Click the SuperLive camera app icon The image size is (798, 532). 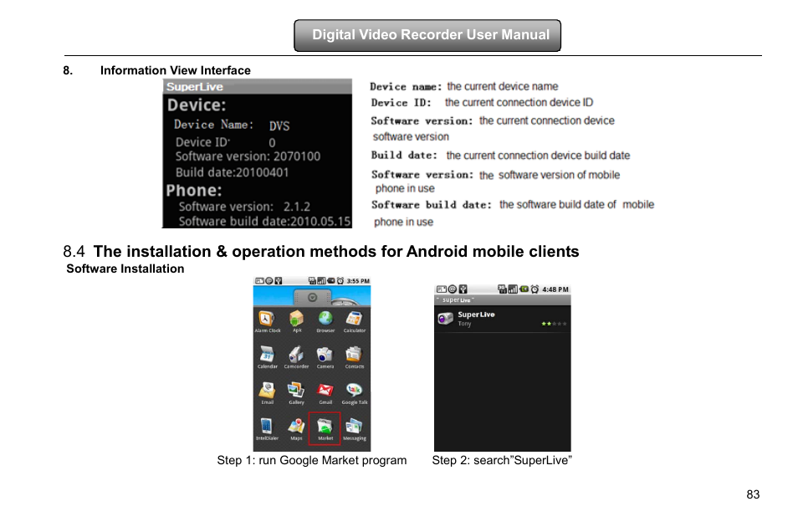click(445, 319)
